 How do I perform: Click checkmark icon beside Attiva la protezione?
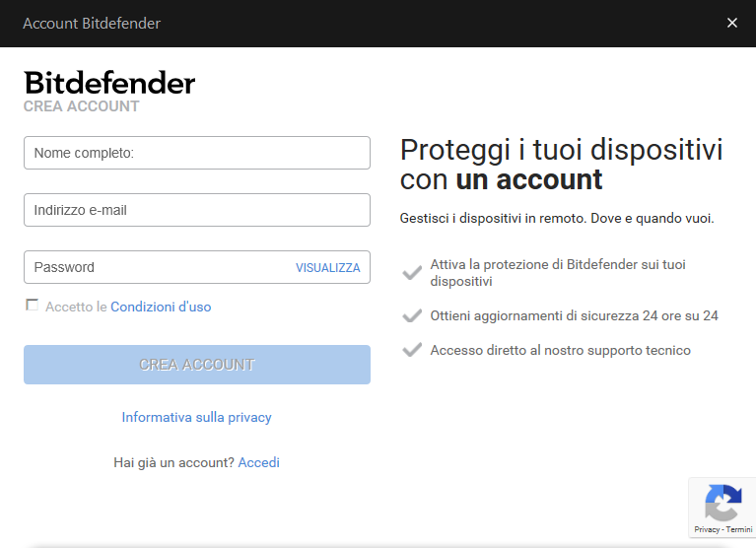pos(413,272)
